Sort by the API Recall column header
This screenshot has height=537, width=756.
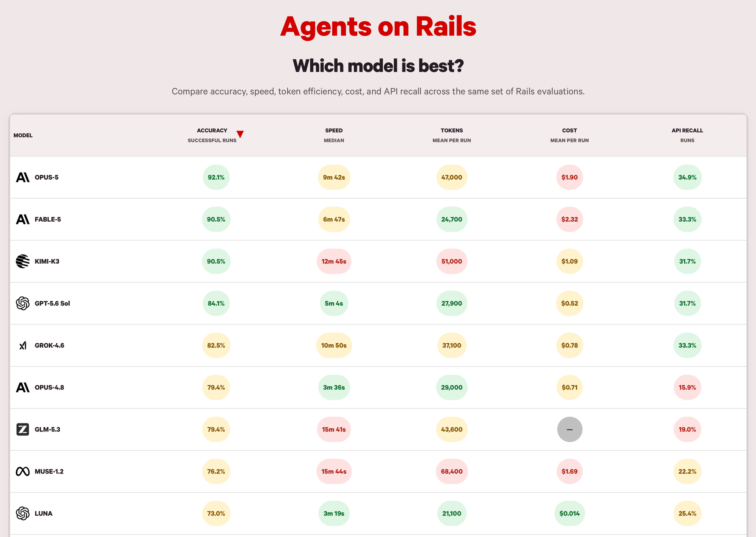click(687, 135)
